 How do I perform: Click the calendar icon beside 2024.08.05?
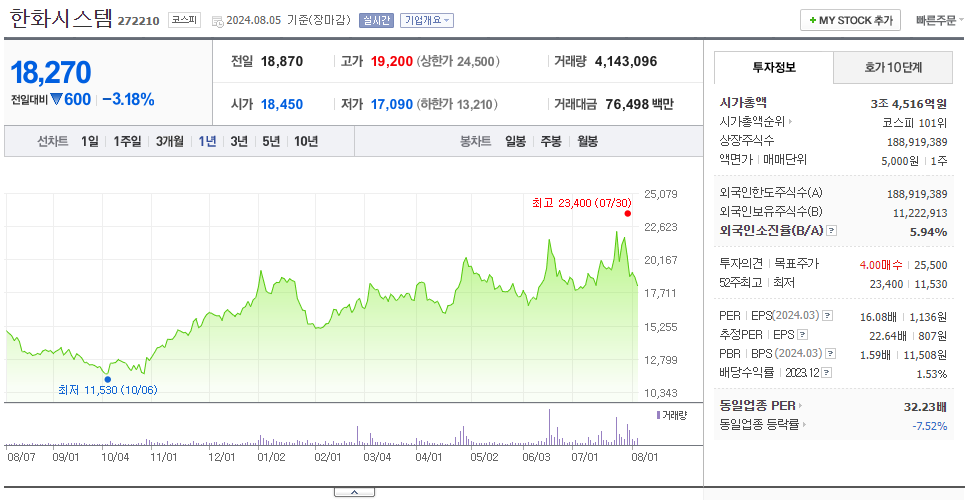point(217,21)
